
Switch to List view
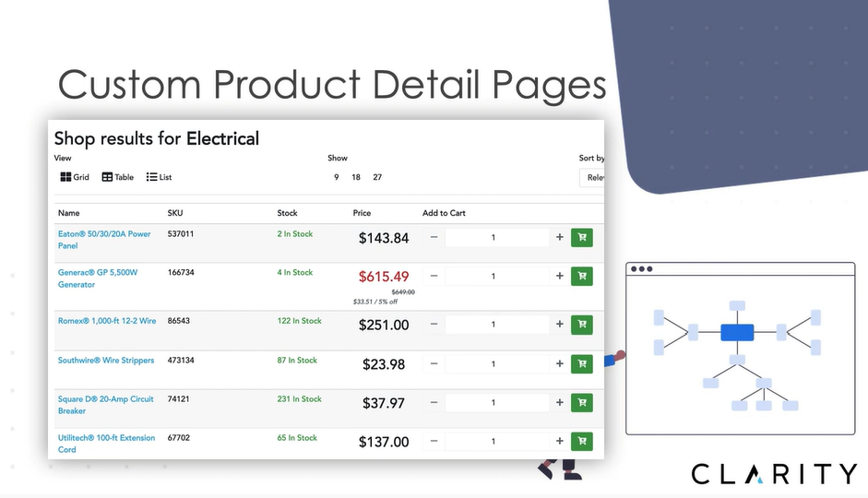(x=159, y=177)
